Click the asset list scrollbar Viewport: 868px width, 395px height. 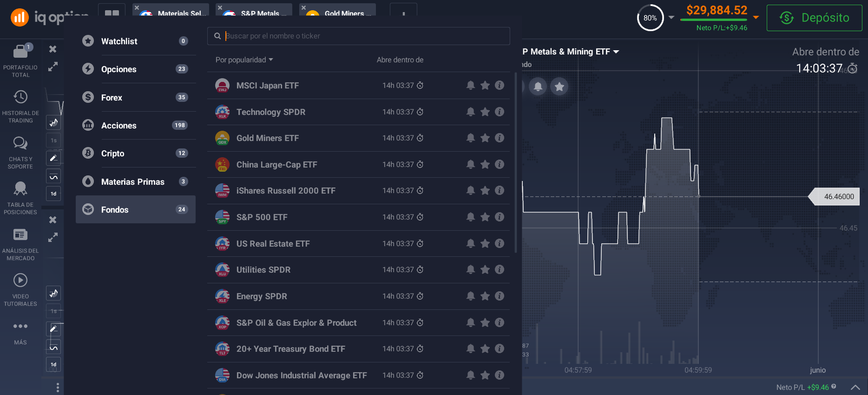[x=516, y=163]
